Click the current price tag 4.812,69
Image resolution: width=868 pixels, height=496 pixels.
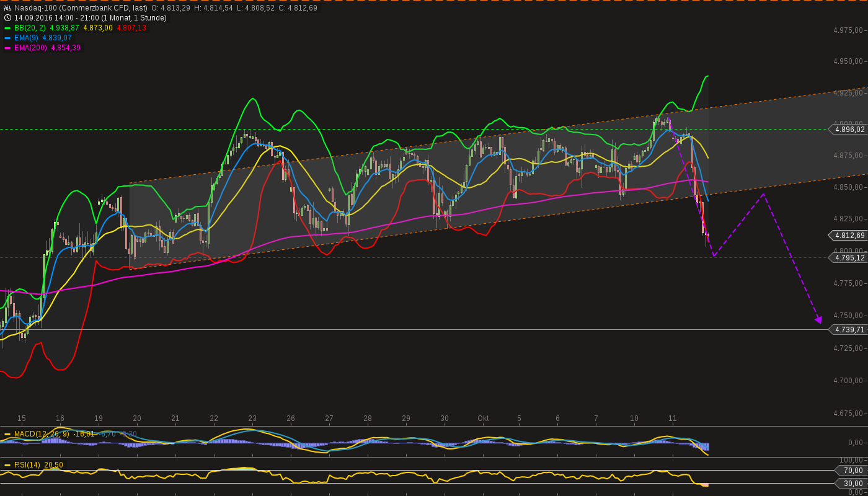(x=848, y=236)
